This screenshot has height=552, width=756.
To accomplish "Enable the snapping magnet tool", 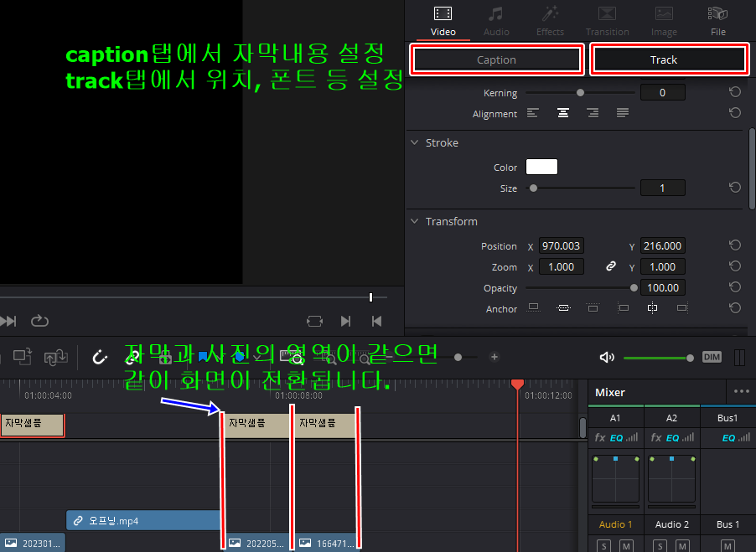I will (100, 357).
